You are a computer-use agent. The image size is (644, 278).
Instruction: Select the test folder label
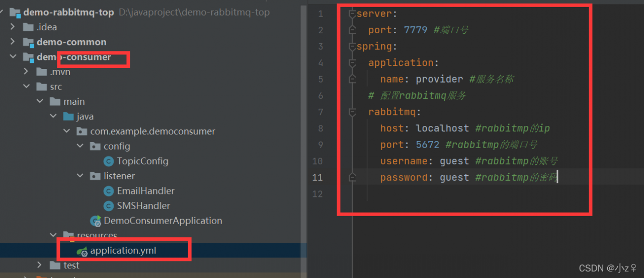point(71,265)
